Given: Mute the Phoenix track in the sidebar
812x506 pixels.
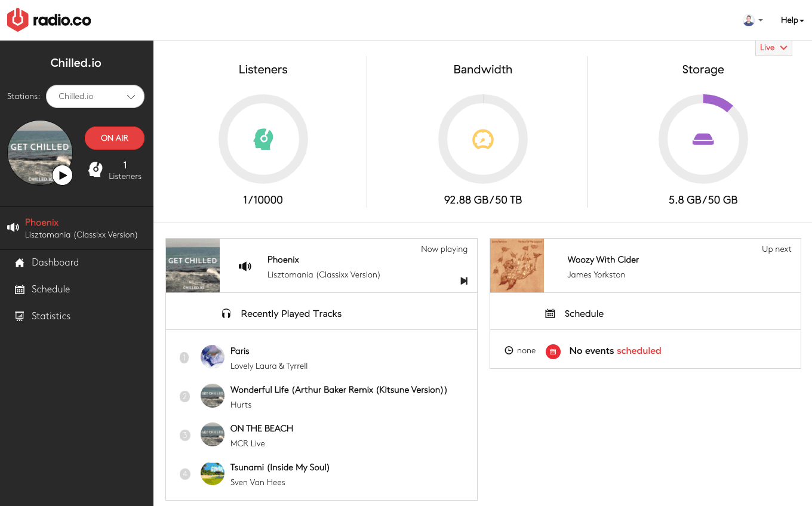Looking at the screenshot, I should click(x=13, y=227).
